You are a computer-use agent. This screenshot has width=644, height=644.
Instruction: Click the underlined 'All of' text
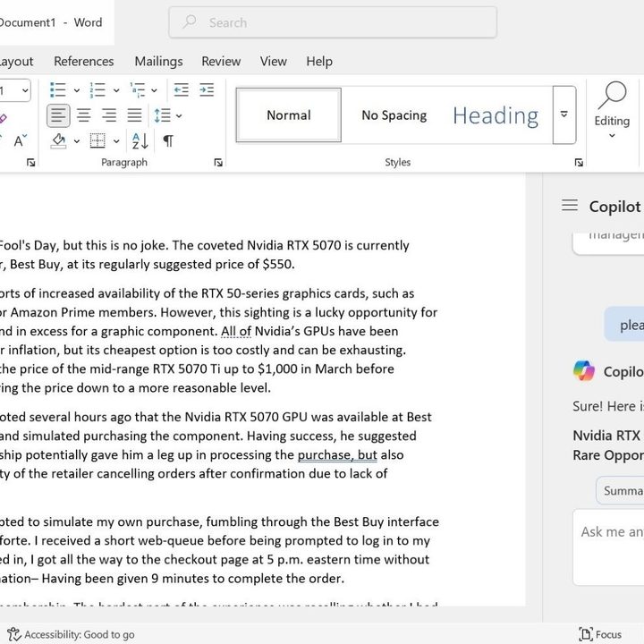236,331
